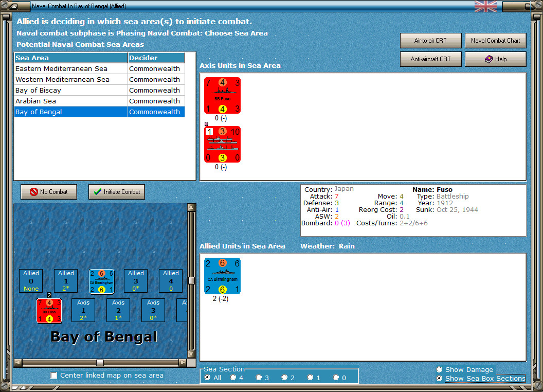Click the Sea Area column header
Image resolution: width=543 pixels, height=392 pixels.
71,58
